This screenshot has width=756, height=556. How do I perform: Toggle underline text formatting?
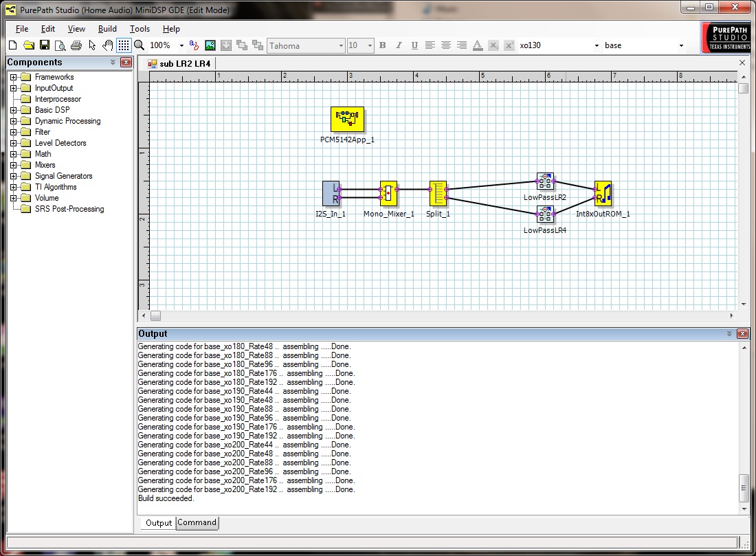click(x=414, y=45)
